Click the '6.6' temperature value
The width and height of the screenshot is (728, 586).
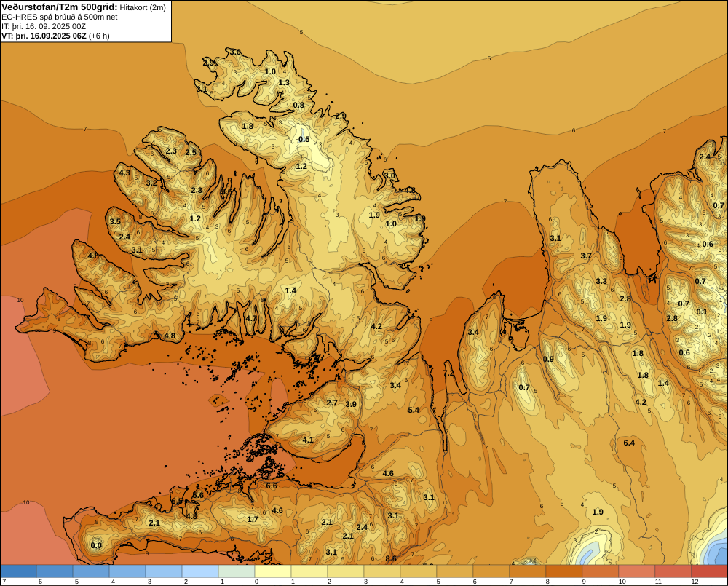coord(271,486)
